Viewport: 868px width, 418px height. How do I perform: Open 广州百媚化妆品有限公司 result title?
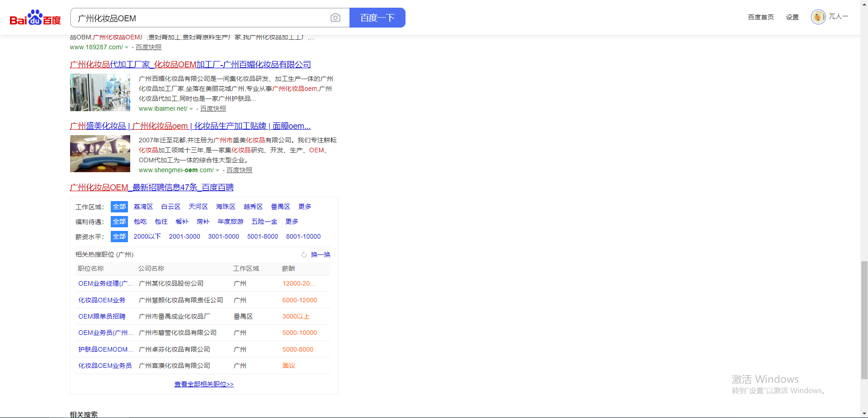pyautogui.click(x=190, y=65)
